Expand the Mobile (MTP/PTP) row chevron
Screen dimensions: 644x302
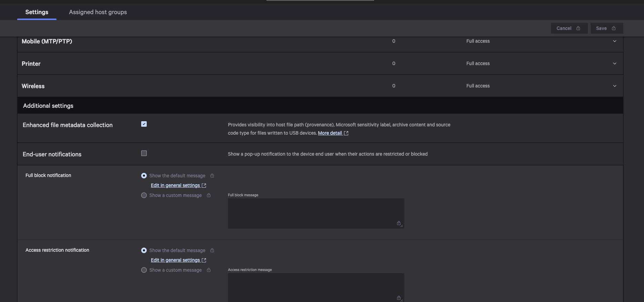614,41
